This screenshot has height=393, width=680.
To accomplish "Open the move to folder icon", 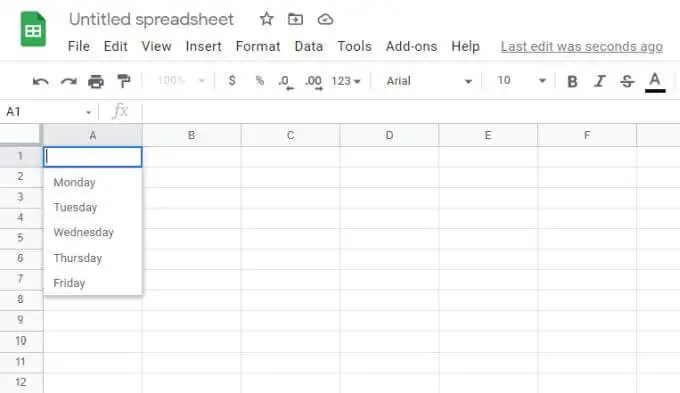I will 295,19.
